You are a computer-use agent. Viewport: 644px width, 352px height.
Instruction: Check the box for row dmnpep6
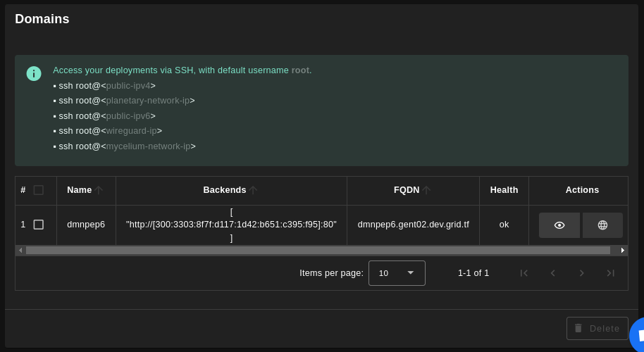(39, 225)
